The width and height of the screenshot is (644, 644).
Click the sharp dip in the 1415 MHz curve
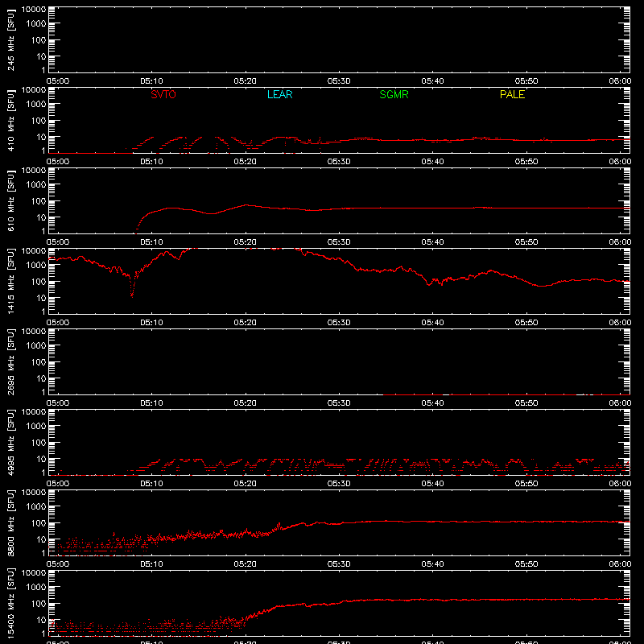coord(132,287)
